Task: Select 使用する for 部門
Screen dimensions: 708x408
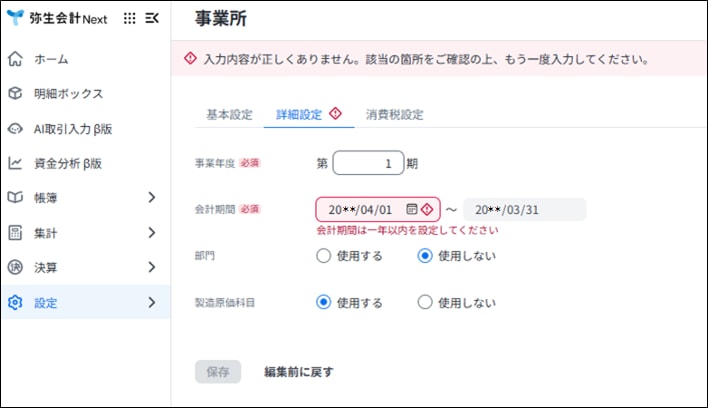Action: (323, 255)
